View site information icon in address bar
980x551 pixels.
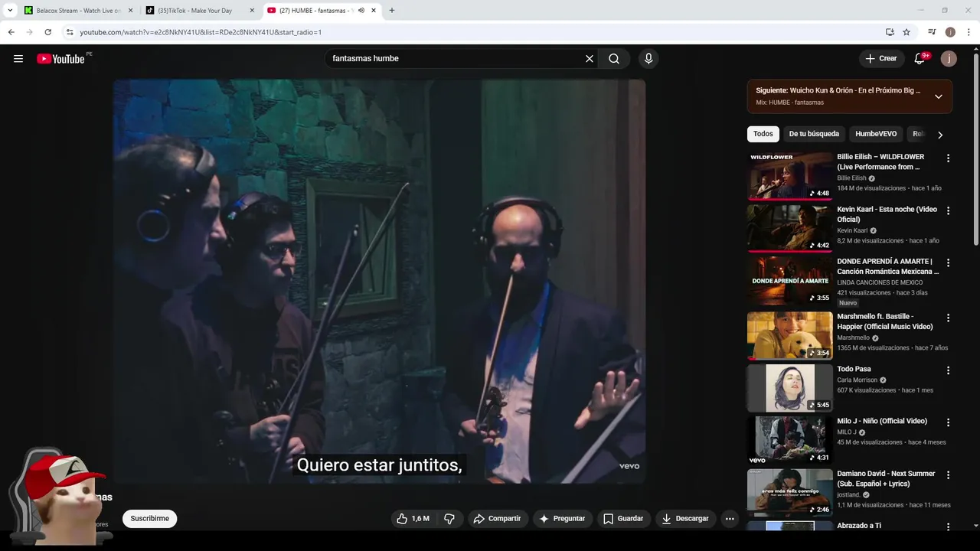(x=70, y=32)
